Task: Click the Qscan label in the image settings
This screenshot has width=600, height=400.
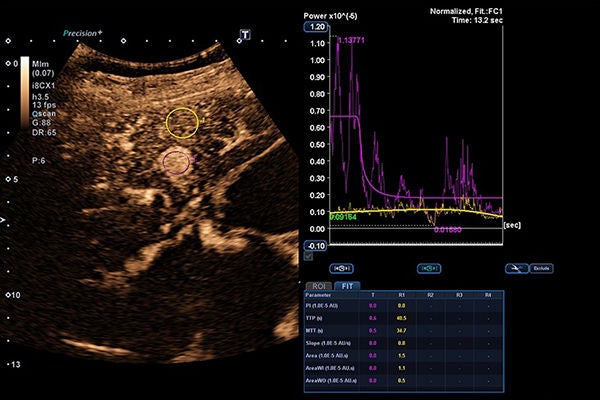Action: pyautogui.click(x=44, y=114)
